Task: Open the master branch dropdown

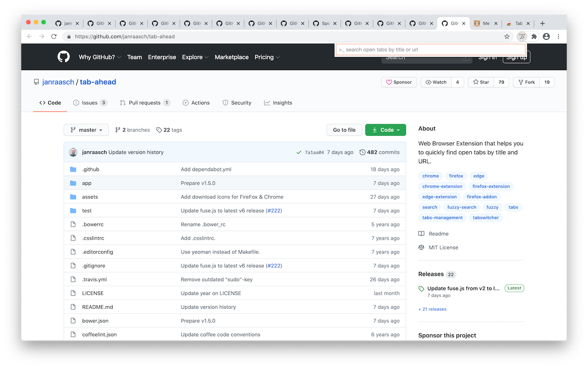Action: pos(86,130)
